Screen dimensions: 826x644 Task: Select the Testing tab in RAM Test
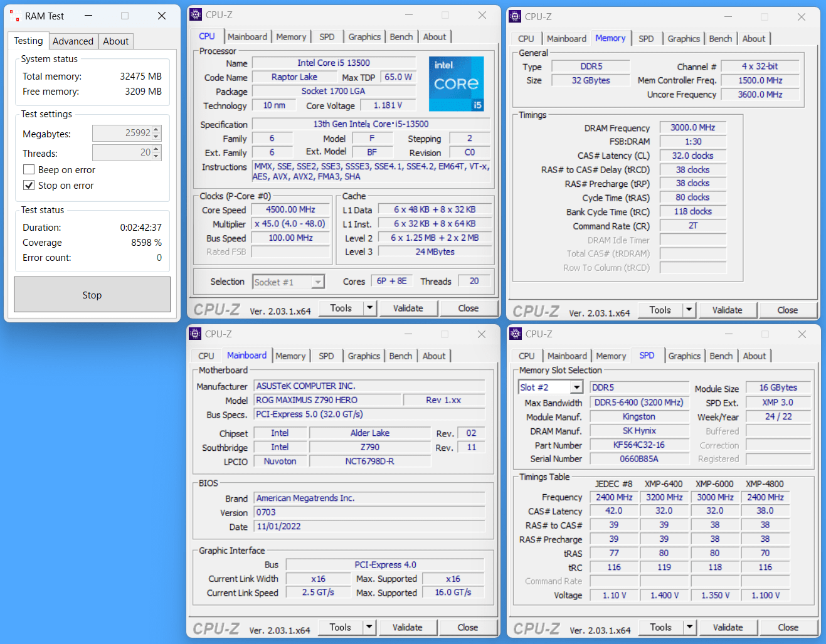(28, 40)
